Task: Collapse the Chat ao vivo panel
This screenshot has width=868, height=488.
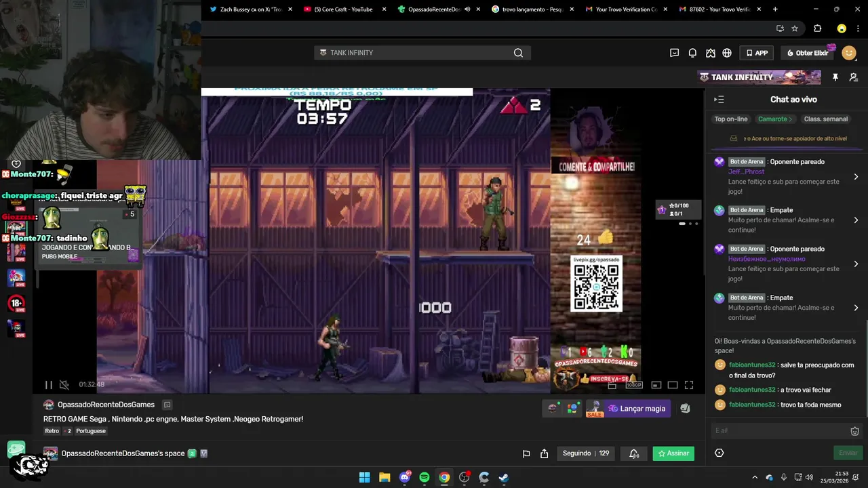Action: (719, 100)
